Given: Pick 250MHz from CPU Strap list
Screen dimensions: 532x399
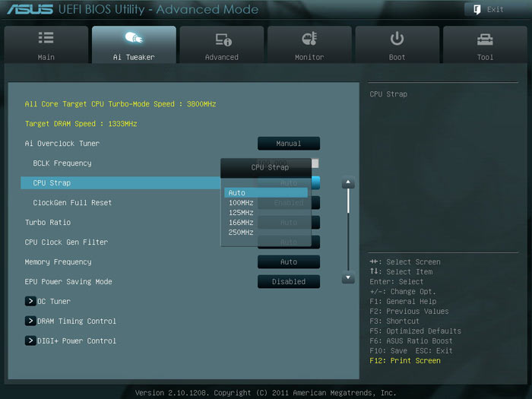Looking at the screenshot, I should pos(242,233).
